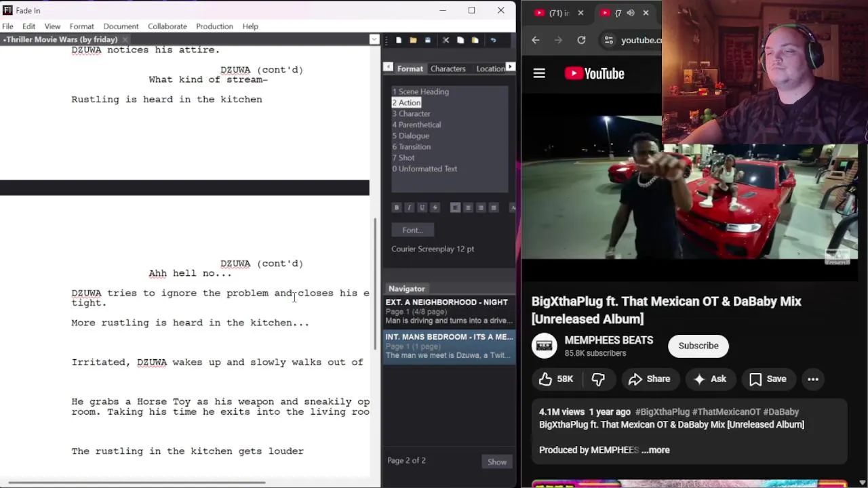Close the first YouTube browser tab
This screenshot has height=488, width=868.
(x=580, y=13)
